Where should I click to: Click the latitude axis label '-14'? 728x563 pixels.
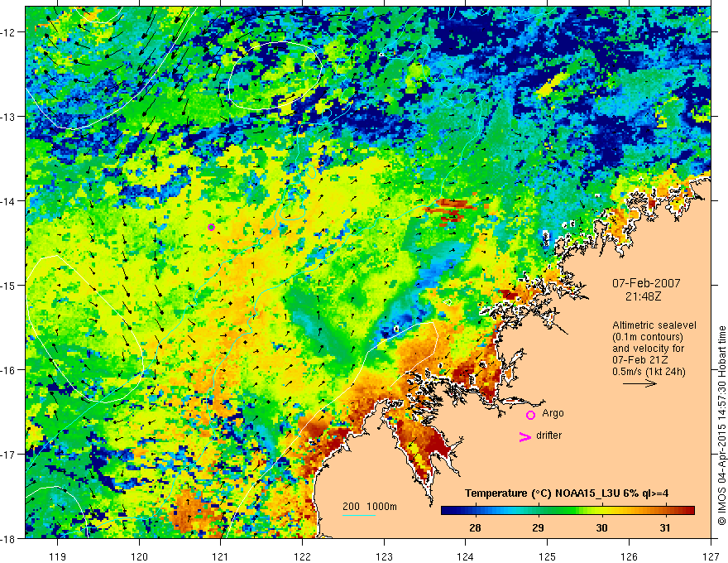(9, 201)
